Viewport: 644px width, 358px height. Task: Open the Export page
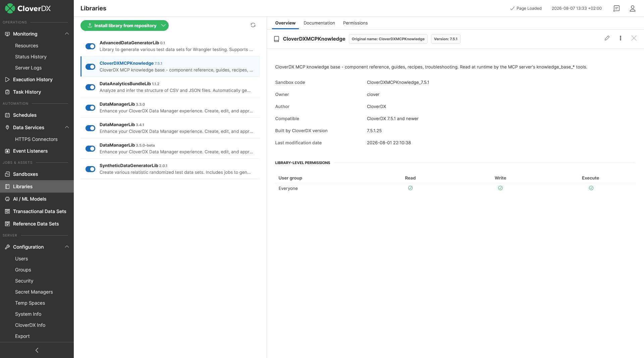[22, 336]
